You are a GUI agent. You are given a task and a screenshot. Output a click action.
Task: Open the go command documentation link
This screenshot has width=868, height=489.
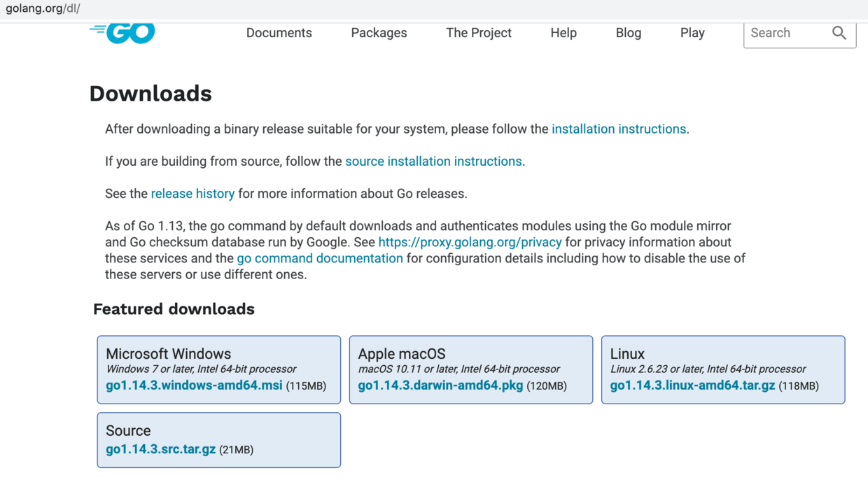tap(320, 258)
